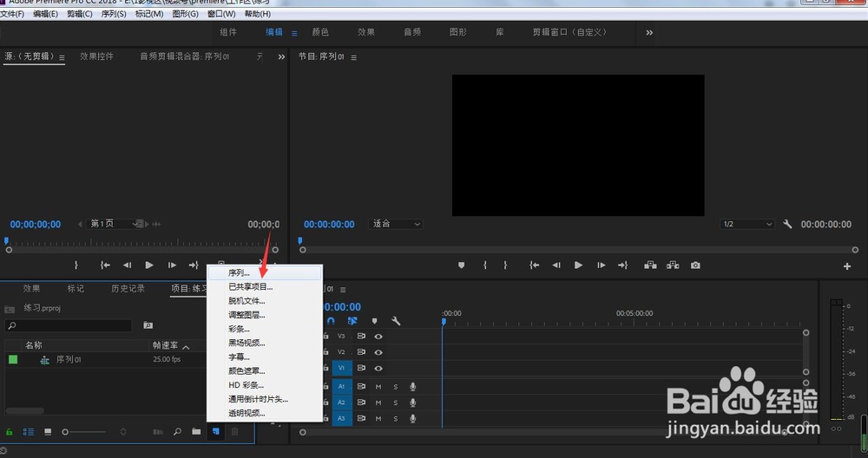Hide track V1 with its eye icon
This screenshot has height=458, width=868.
(378, 369)
